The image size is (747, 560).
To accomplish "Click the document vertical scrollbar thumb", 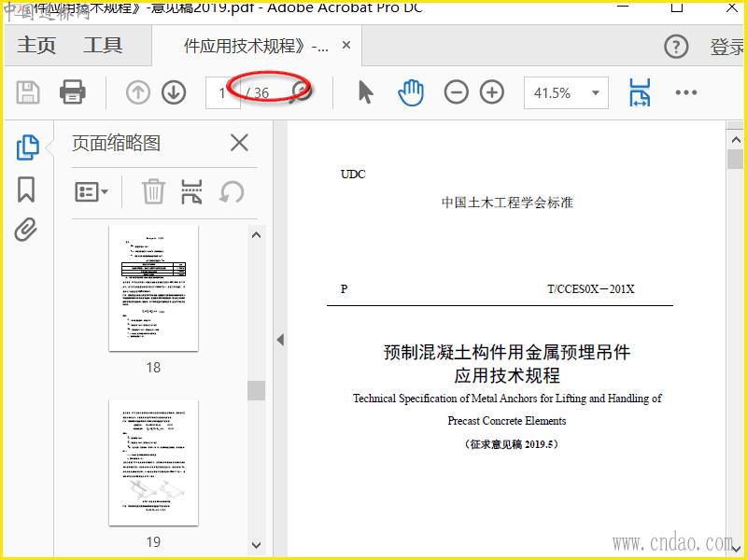I will [x=736, y=159].
